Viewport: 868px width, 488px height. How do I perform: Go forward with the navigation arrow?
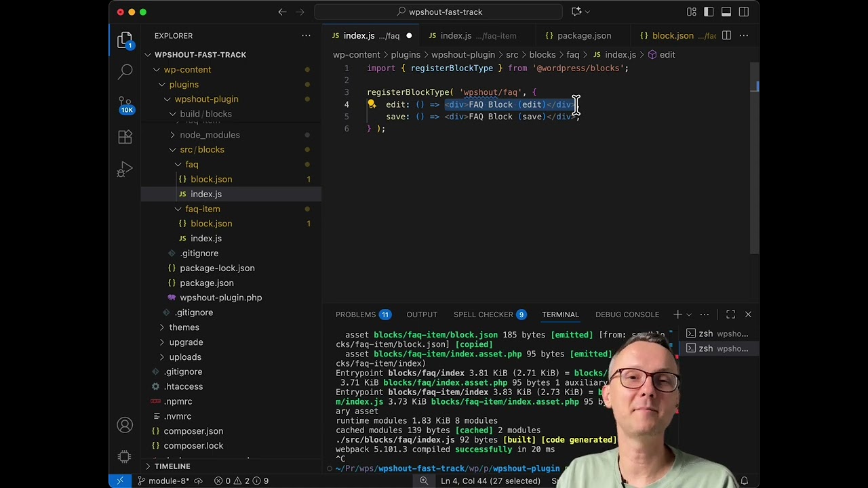[x=301, y=12]
